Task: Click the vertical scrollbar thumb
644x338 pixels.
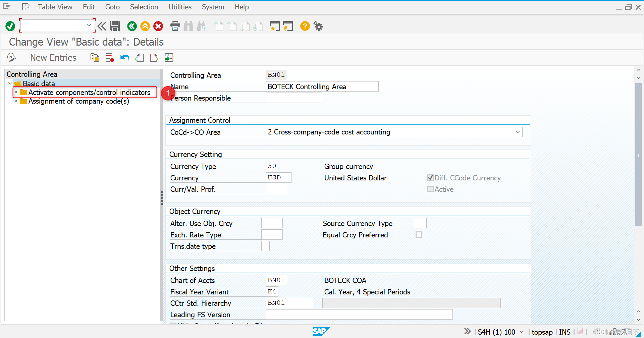Action: 638,154
